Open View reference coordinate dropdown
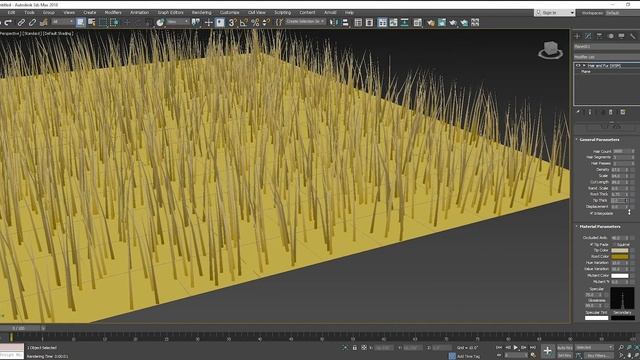Viewport: 640px width, 360px height. [178, 22]
